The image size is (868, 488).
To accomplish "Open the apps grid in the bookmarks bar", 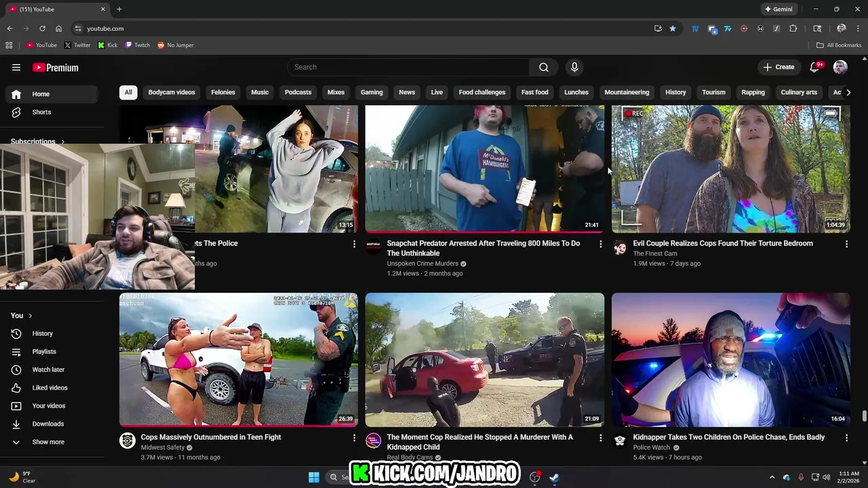I will (9, 45).
